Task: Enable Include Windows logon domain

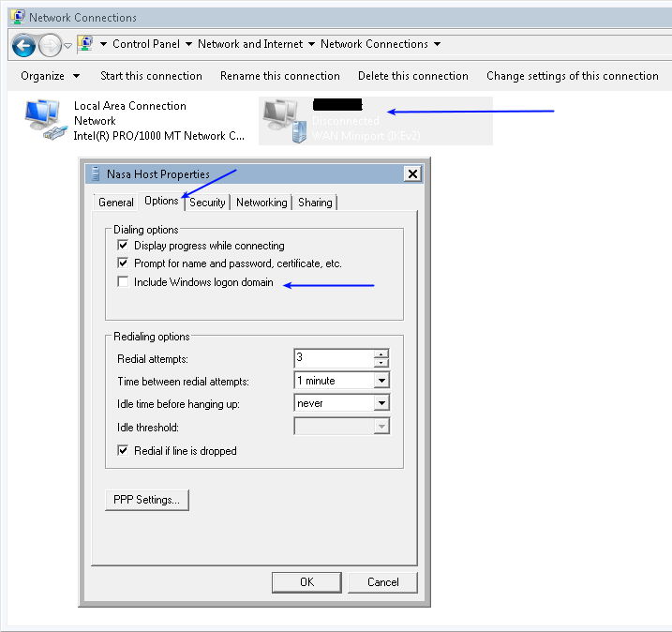Action: click(123, 282)
